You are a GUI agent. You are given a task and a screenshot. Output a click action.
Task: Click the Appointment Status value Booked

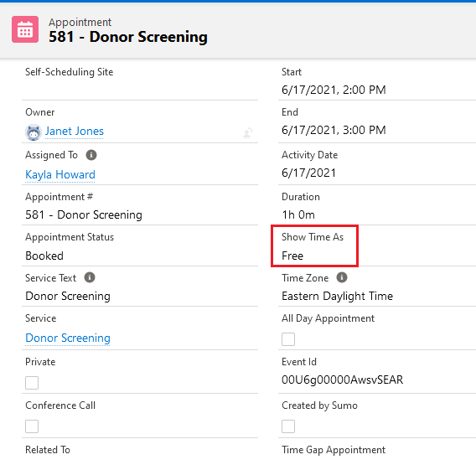pyautogui.click(x=44, y=256)
